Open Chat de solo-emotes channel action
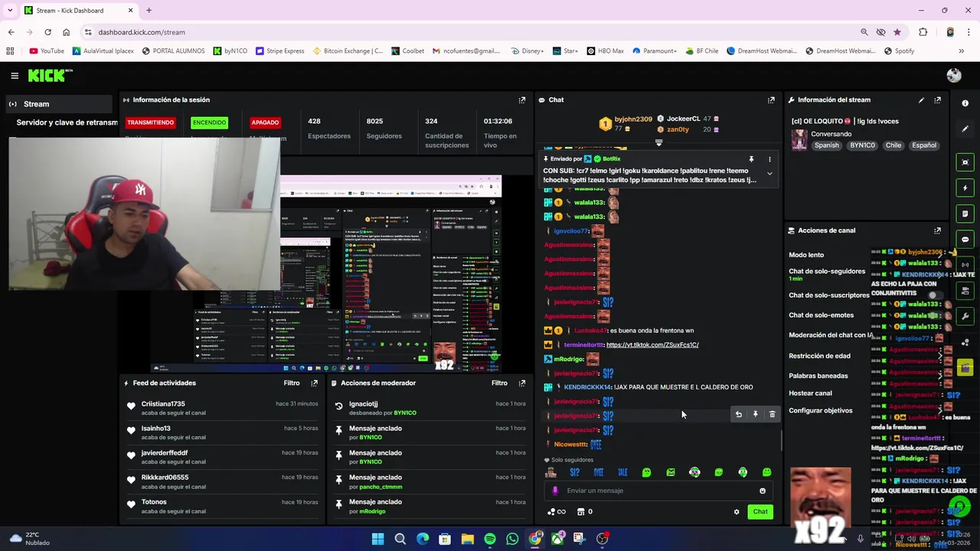Viewport: 980px width, 551px height. point(821,315)
